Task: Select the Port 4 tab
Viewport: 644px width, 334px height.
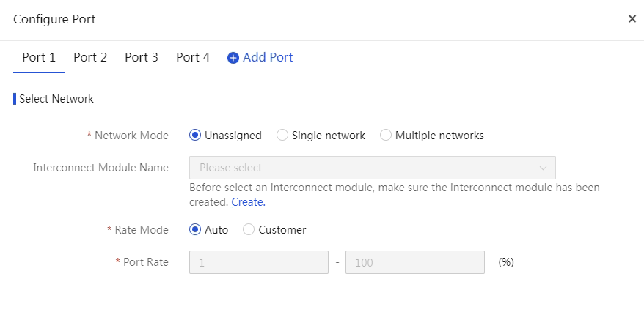Action: (x=193, y=57)
